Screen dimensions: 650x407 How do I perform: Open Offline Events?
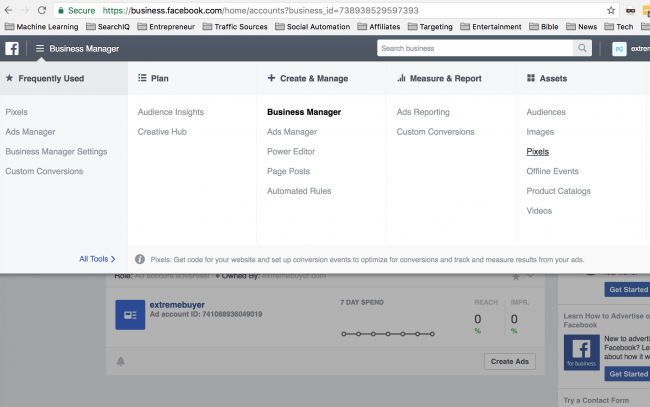[553, 171]
